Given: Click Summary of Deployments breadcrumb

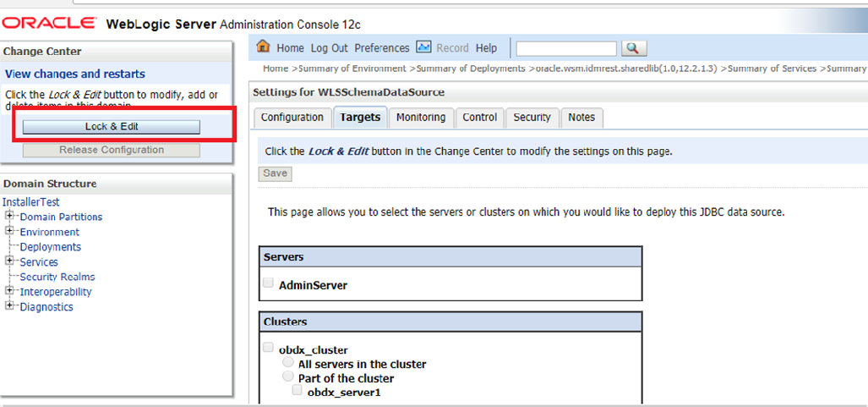Looking at the screenshot, I should coord(471,69).
